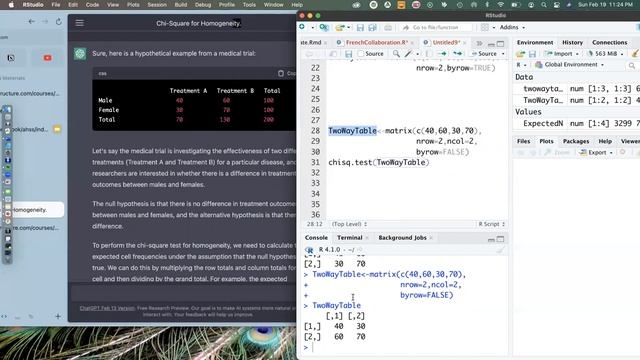Open the 563 MiB memory dropdown
Viewport: 640px width, 360px height.
[x=606, y=53]
